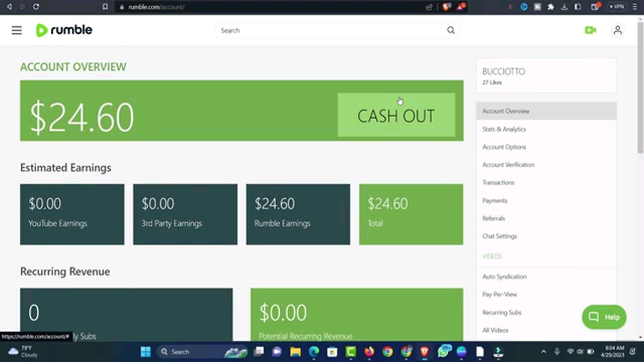This screenshot has width=644, height=362.
Task: Show hidden system tray icons
Action: pyautogui.click(x=543, y=351)
